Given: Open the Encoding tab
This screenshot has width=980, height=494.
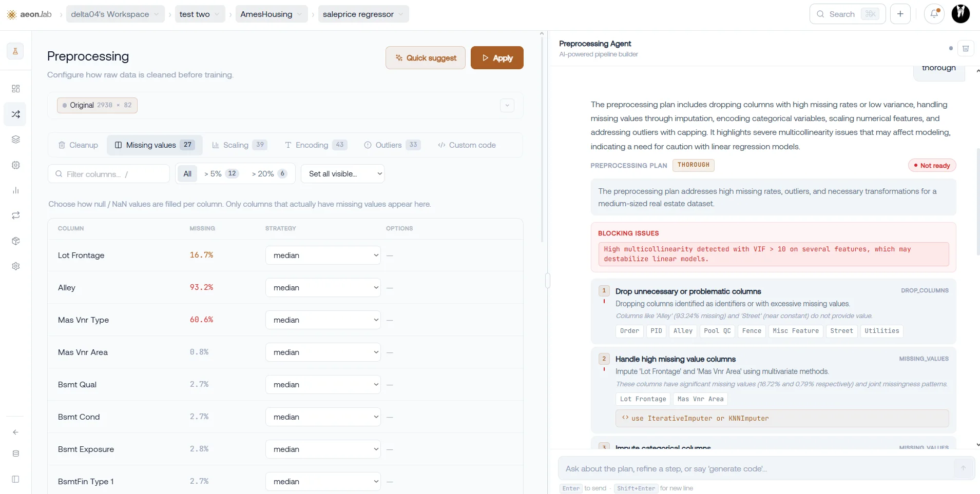Looking at the screenshot, I should click(x=316, y=145).
